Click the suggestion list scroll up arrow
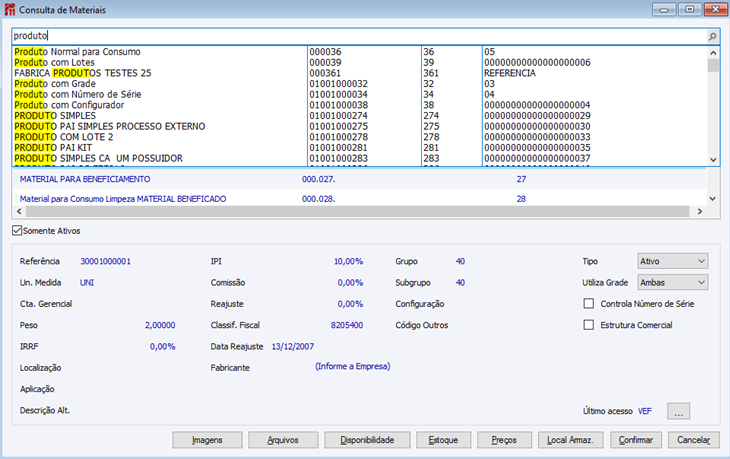Screen dimensions: 730x459 coord(713,53)
